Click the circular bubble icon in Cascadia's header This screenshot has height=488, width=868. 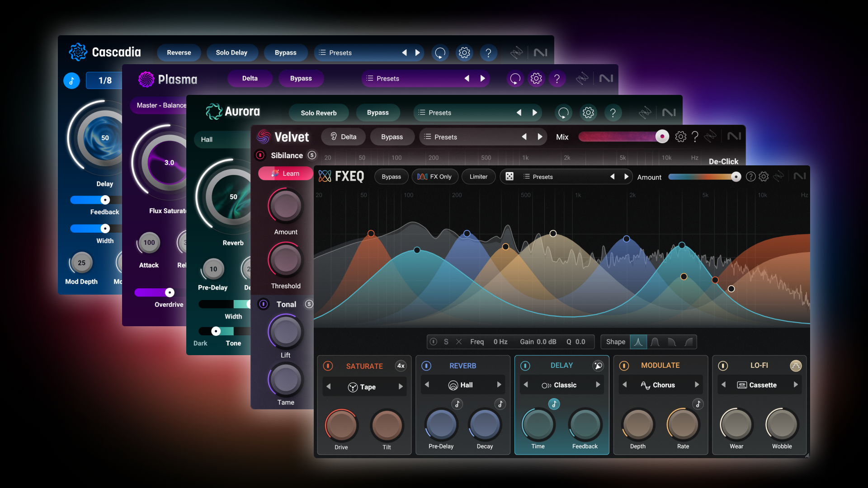[440, 53]
